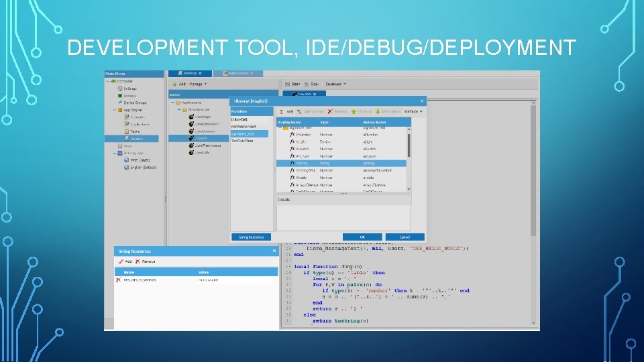Image resolution: width=644 pixels, height=362 pixels.
Task: Select the ASwitch parameter row
Action: pos(341,149)
